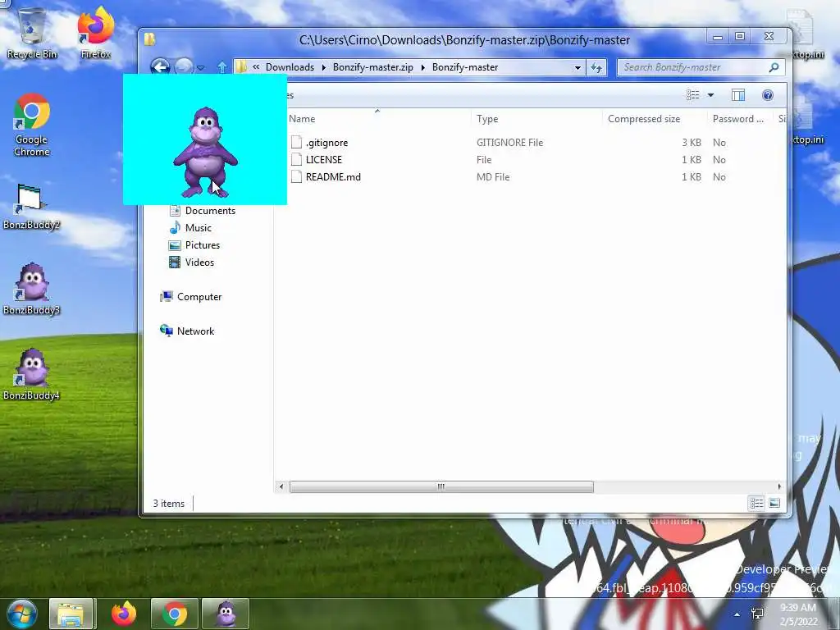
Task: Click the scroll left arrow
Action: click(x=281, y=486)
